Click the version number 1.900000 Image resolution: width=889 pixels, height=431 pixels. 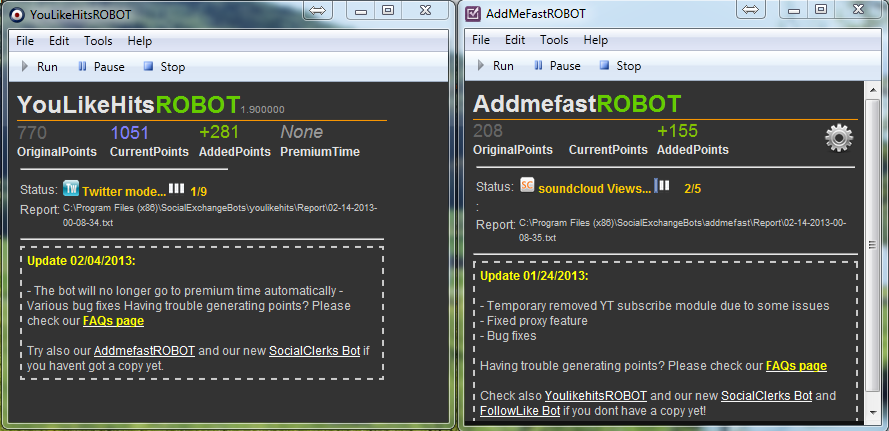(263, 110)
